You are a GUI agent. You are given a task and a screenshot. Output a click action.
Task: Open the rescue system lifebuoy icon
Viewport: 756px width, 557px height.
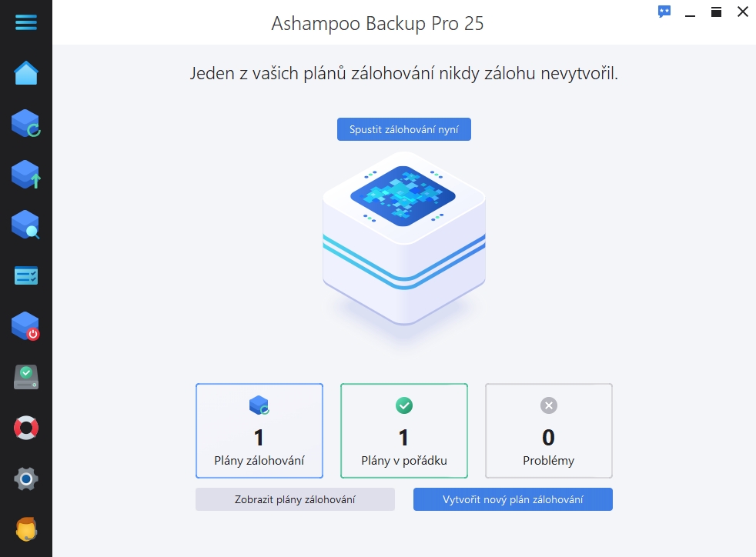[26, 428]
